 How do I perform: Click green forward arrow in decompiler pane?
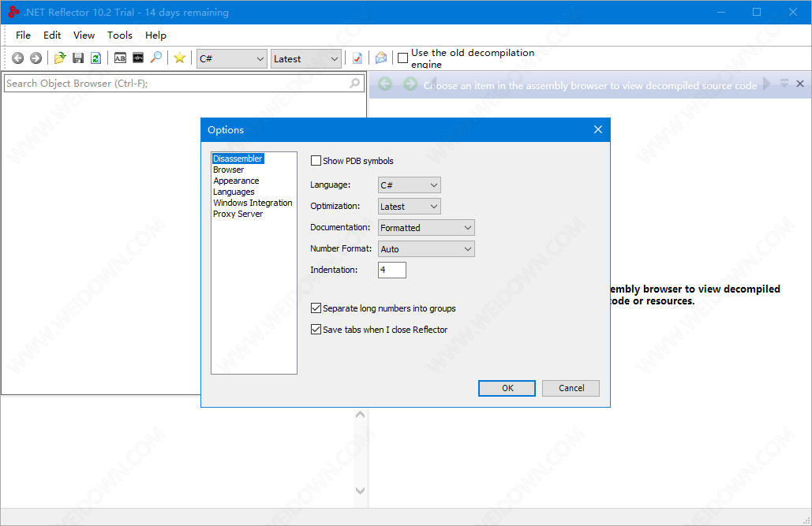(410, 84)
